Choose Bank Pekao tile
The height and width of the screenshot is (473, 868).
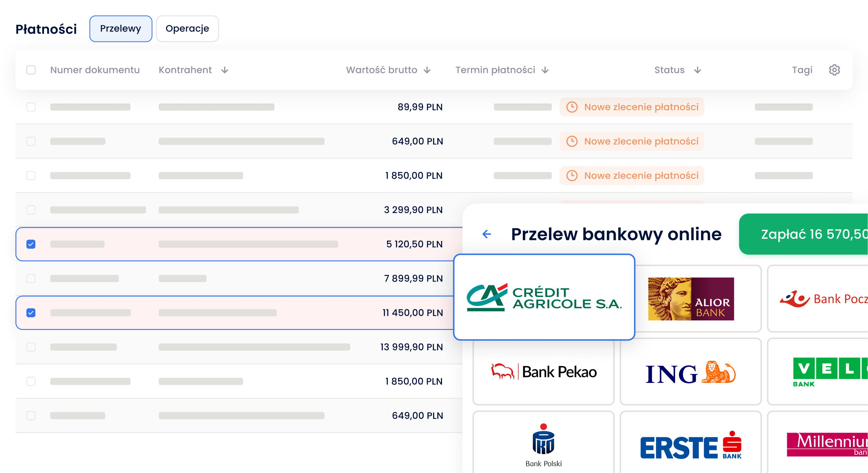(544, 372)
